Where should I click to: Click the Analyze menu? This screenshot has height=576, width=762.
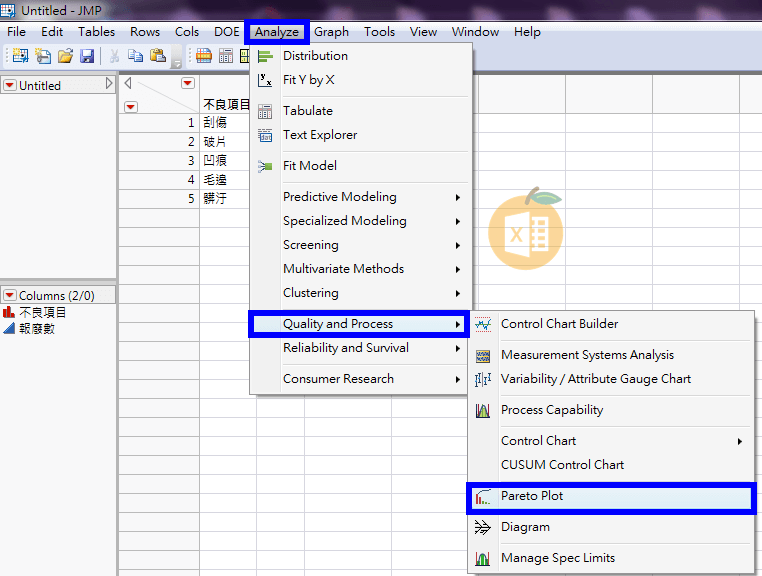pos(277,32)
